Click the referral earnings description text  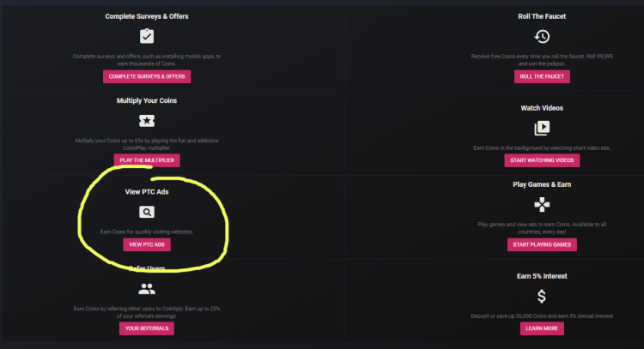point(147,312)
